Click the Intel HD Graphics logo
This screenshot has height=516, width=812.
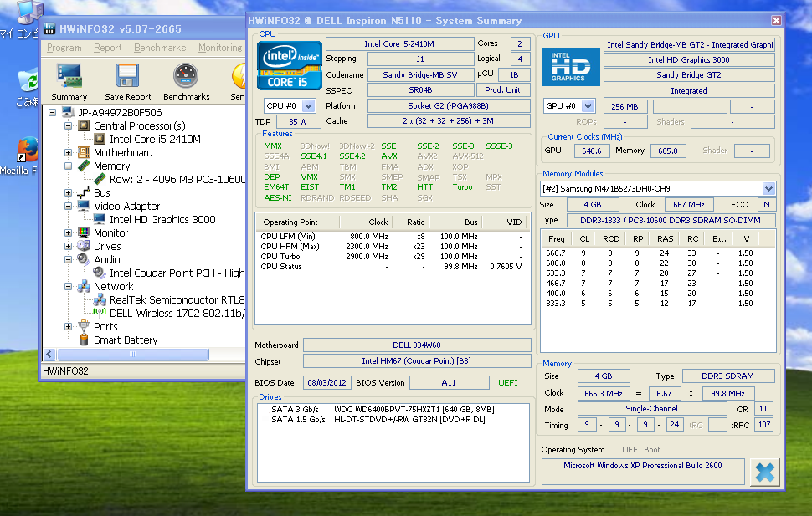pyautogui.click(x=570, y=67)
